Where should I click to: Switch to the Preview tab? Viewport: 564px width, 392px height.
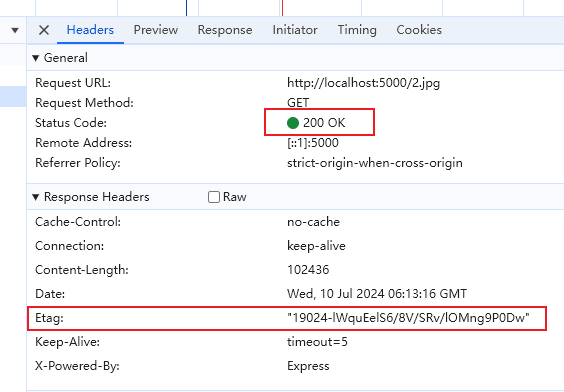point(156,30)
